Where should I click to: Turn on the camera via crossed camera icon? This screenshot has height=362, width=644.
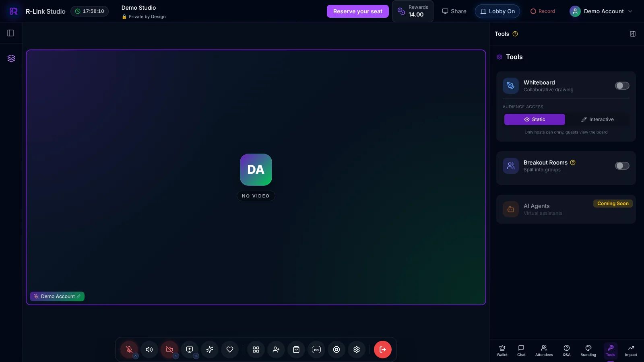point(169,350)
